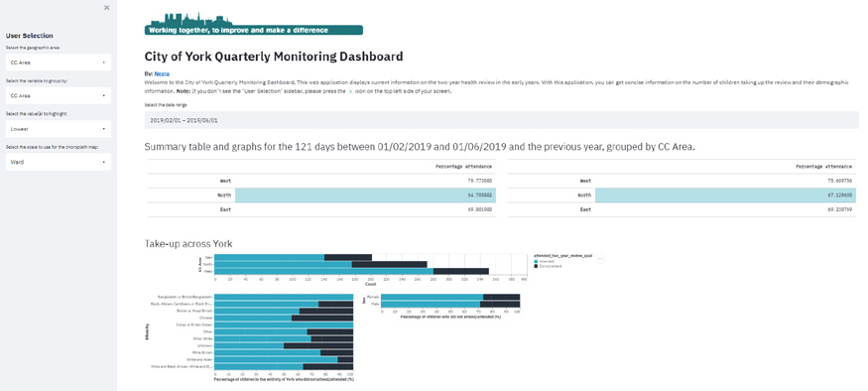Select the highlighted North value in the right table
The width and height of the screenshot is (868, 391).
(726, 195)
